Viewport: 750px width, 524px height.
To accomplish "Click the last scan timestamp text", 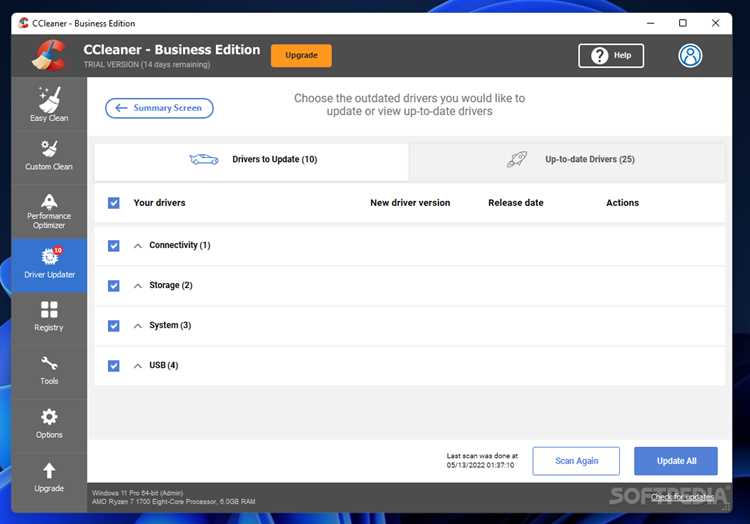I will [x=482, y=460].
